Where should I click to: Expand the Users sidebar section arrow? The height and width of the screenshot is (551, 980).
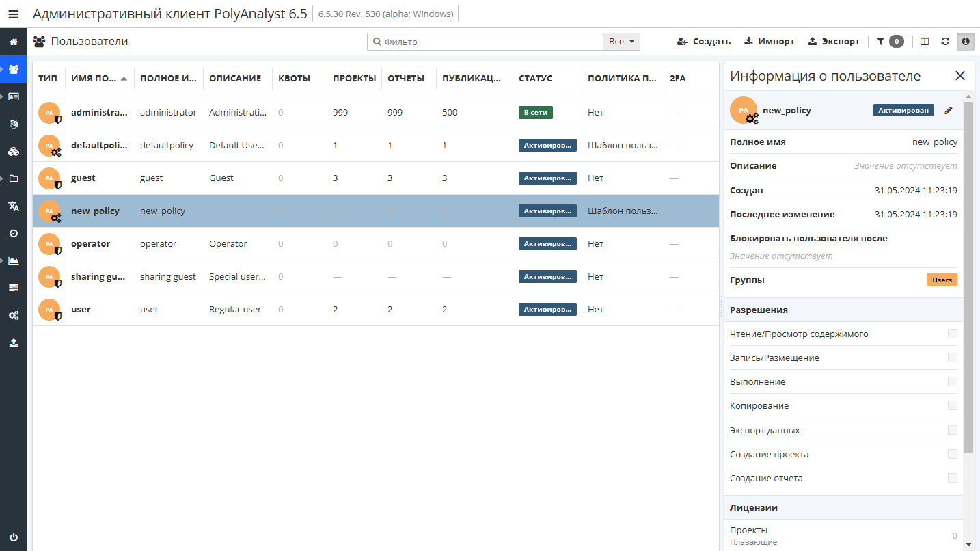[x=3, y=69]
